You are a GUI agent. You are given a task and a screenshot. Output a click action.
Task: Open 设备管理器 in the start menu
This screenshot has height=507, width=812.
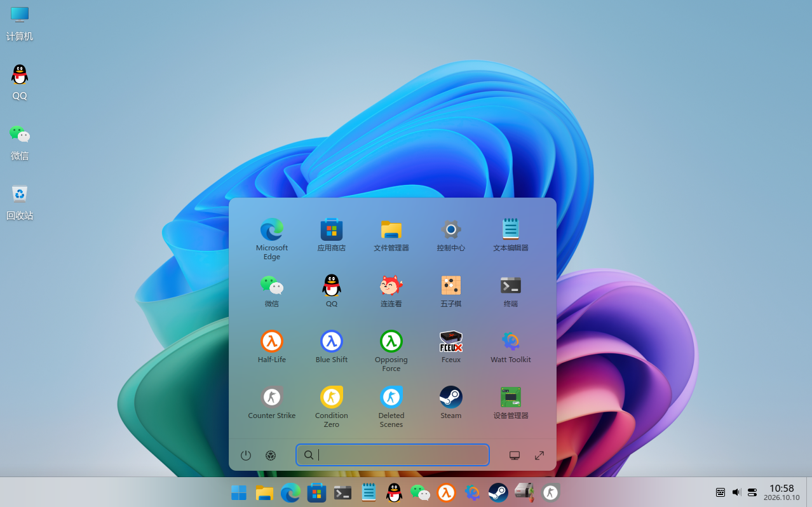click(511, 402)
